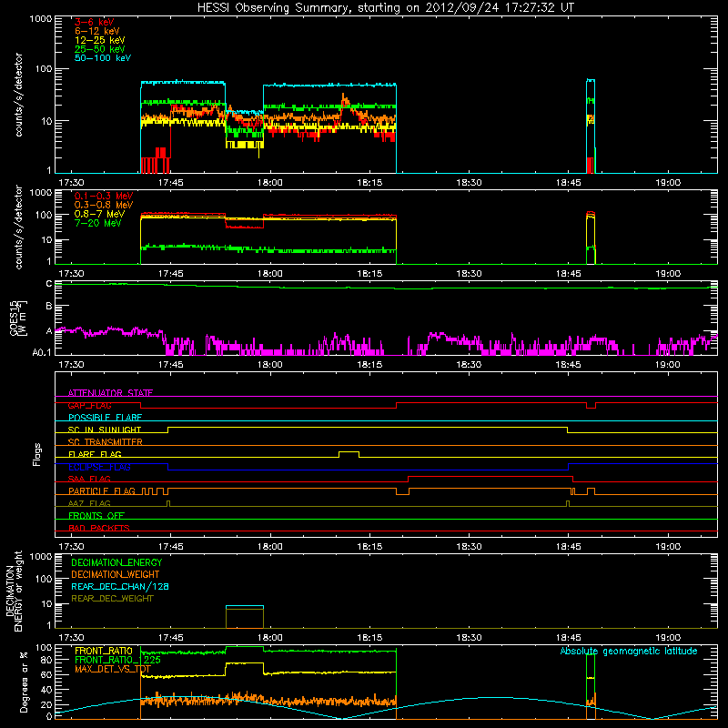Click the Absolute geomagnetic latitude label
728x728 pixels.
[x=629, y=652]
